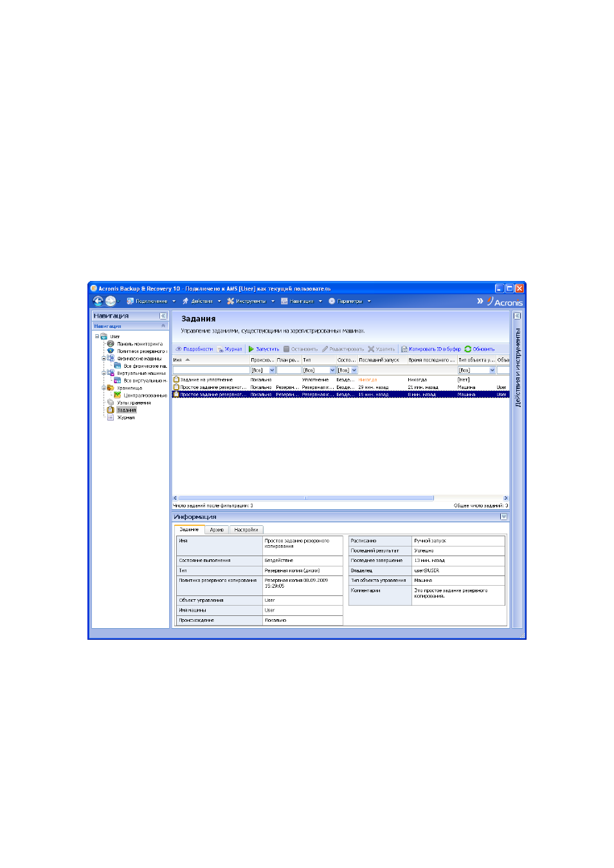Image resolution: width=614 pixels, height=868 pixels.
Task: Open Политики резервного копирования node
Action: point(141,351)
